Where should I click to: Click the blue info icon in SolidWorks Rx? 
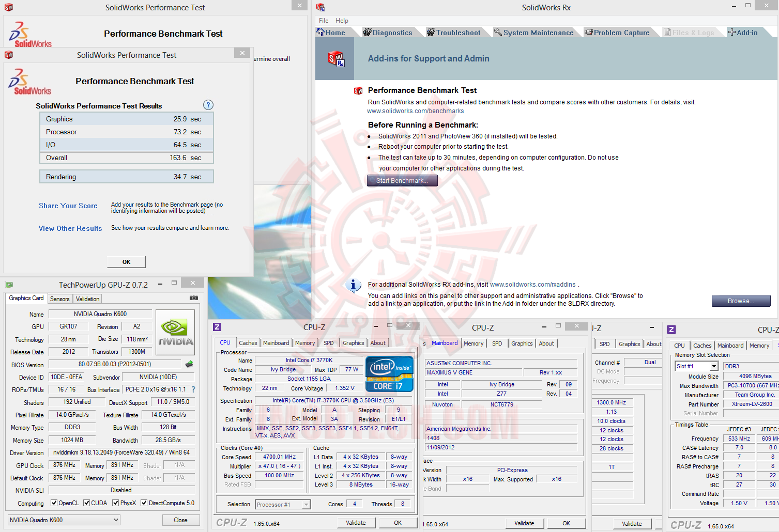coord(353,285)
